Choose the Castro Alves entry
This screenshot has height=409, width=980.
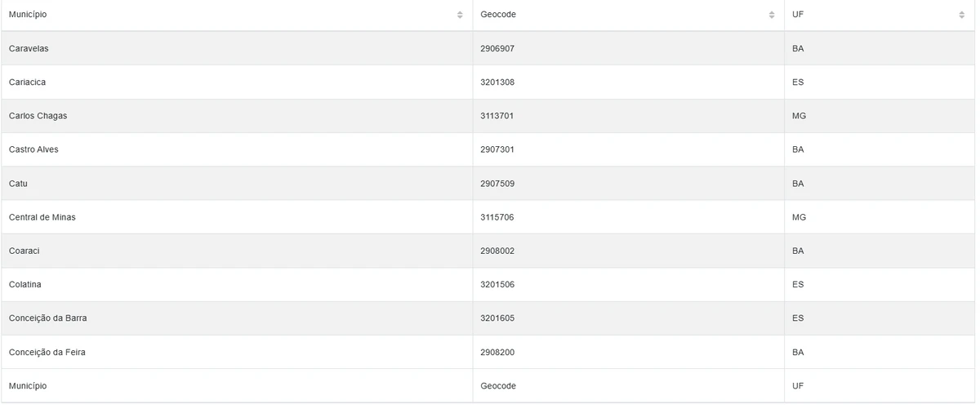pyautogui.click(x=33, y=150)
